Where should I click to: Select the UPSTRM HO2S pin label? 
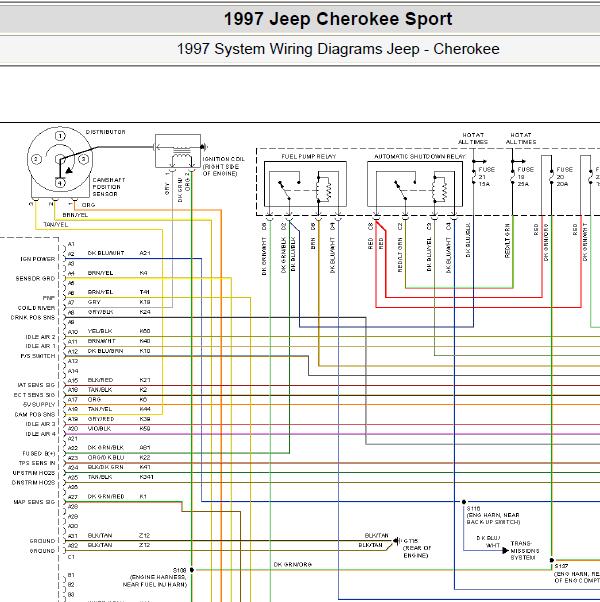tap(34, 473)
